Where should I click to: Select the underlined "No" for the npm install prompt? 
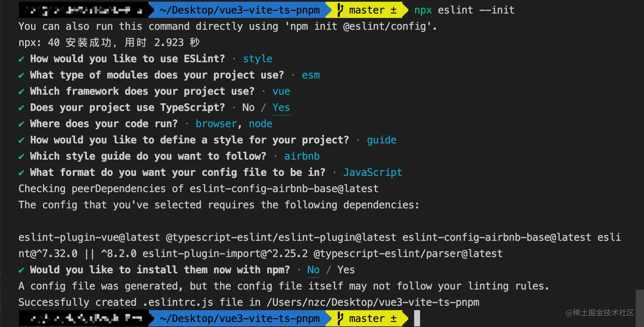coord(313,270)
